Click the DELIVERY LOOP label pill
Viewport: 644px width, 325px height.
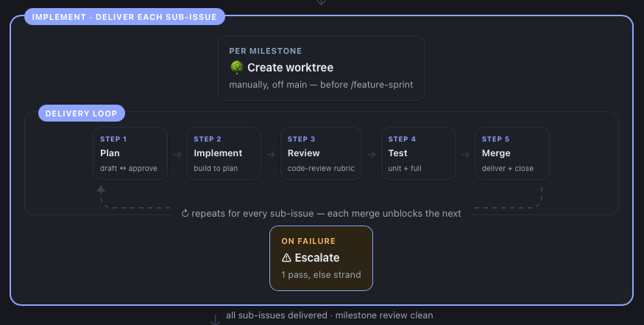tap(81, 113)
